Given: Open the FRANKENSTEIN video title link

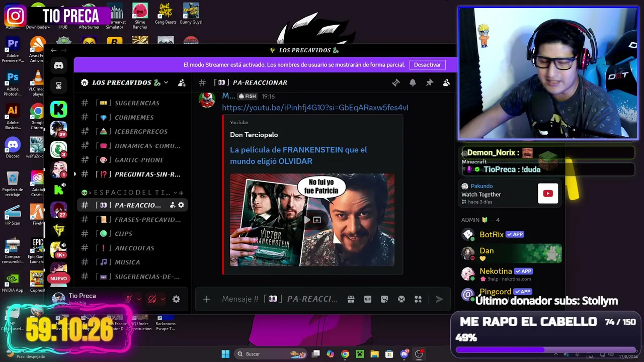Looking at the screenshot, I should [x=298, y=155].
